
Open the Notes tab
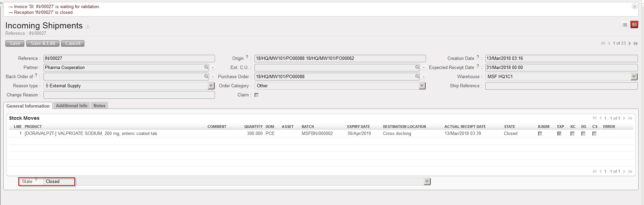pos(99,106)
